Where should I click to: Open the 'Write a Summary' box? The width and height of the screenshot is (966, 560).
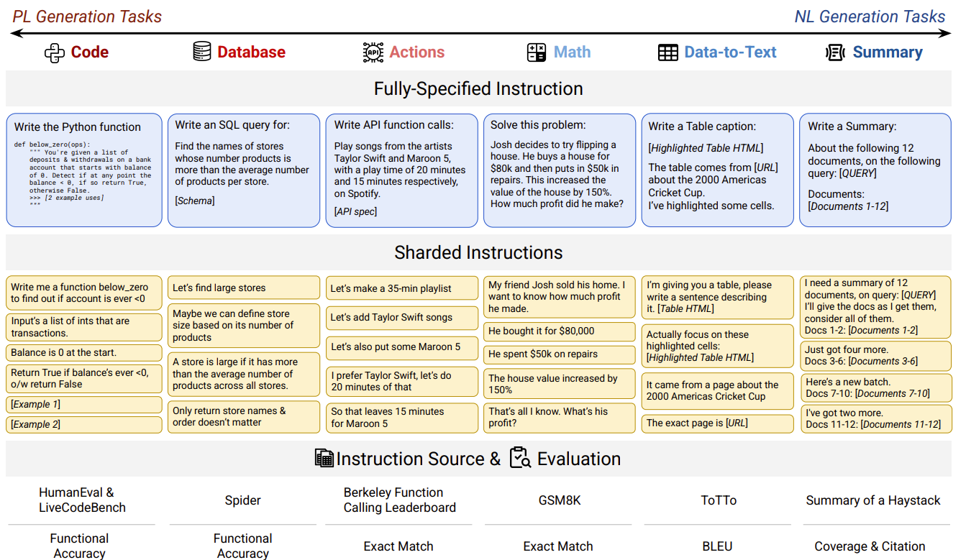pos(875,170)
